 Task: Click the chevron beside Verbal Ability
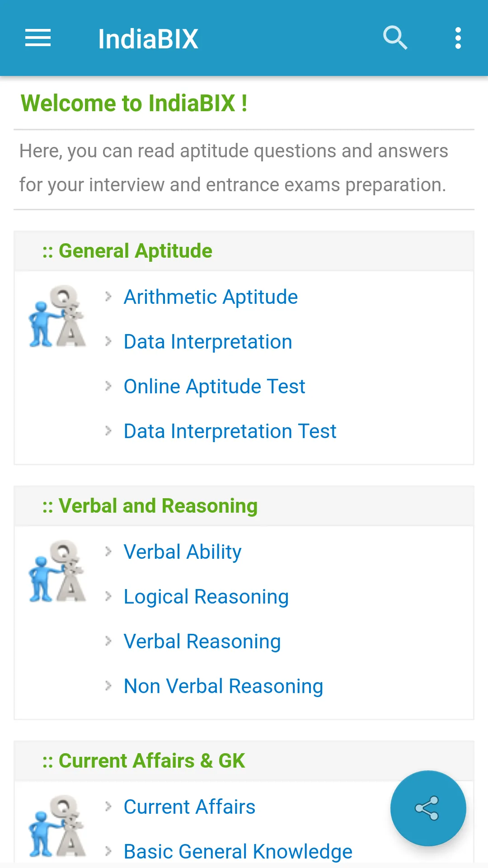[x=108, y=552]
